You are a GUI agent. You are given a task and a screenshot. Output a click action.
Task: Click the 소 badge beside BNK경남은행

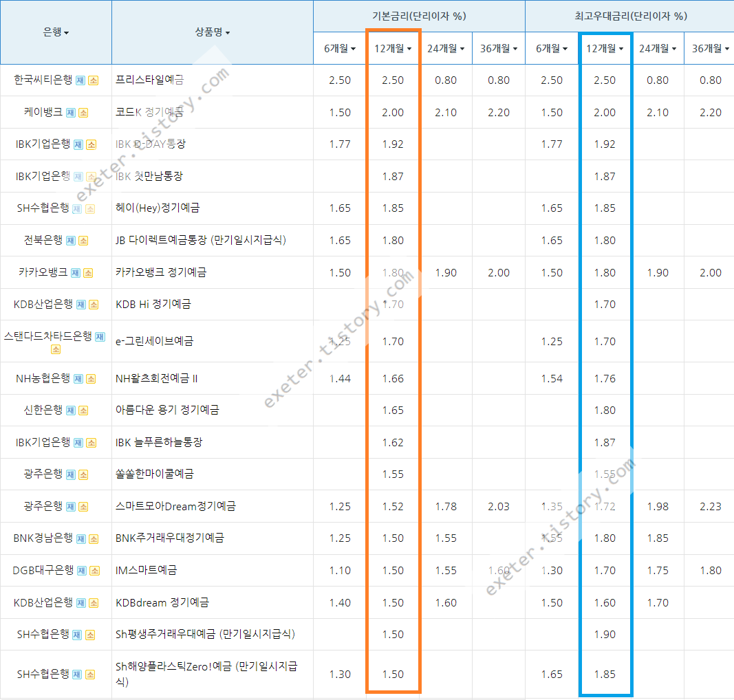pos(94,539)
